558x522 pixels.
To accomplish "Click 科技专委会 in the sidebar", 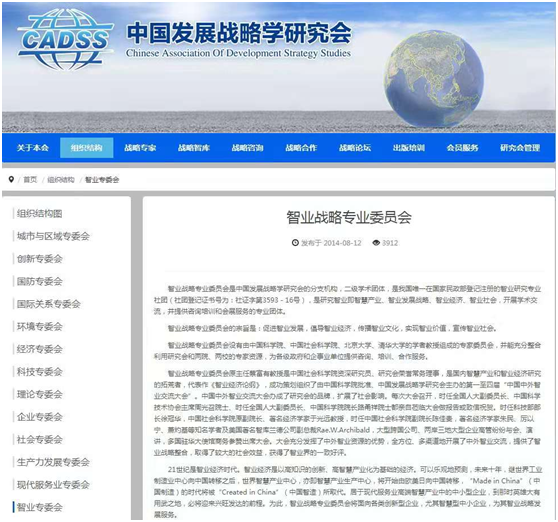I will pyautogui.click(x=40, y=371).
